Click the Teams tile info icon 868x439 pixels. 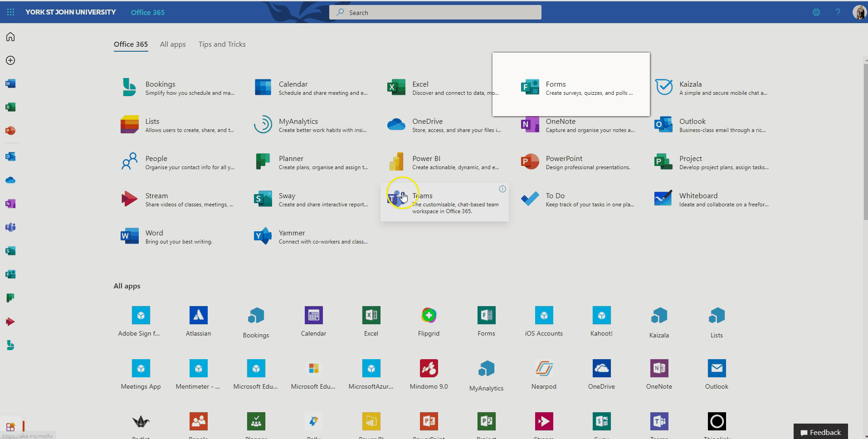(x=502, y=189)
